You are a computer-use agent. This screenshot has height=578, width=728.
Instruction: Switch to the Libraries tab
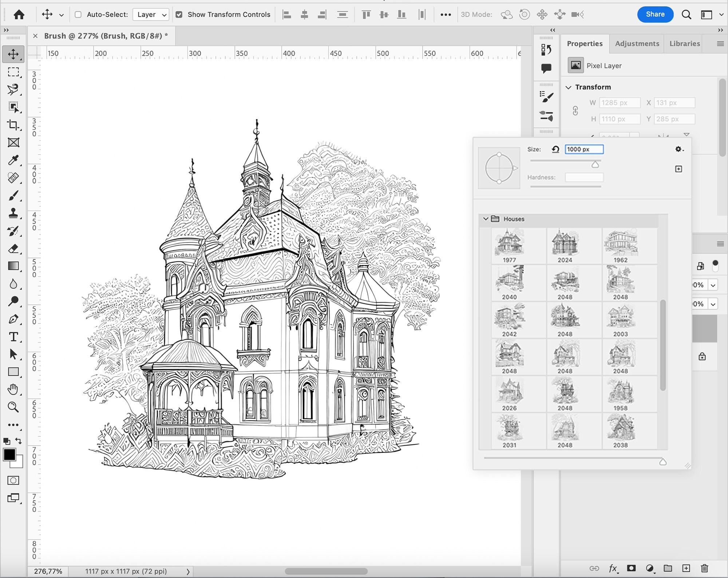684,43
